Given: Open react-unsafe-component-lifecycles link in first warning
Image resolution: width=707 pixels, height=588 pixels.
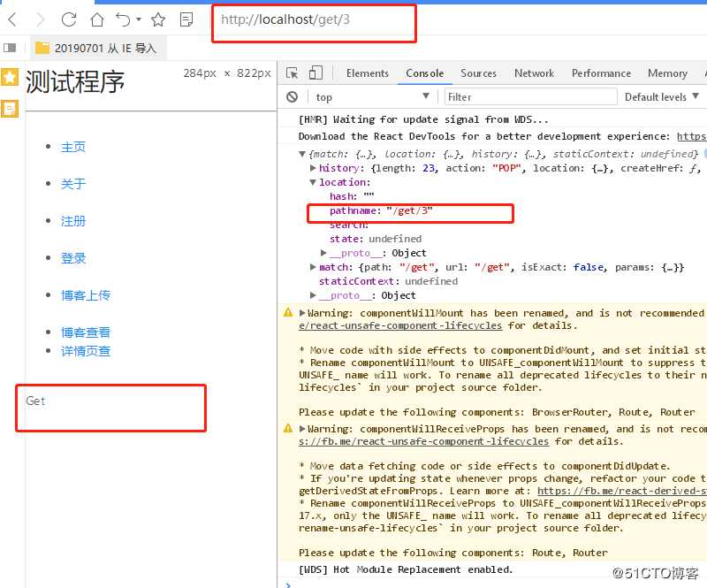Looking at the screenshot, I should (x=400, y=325).
